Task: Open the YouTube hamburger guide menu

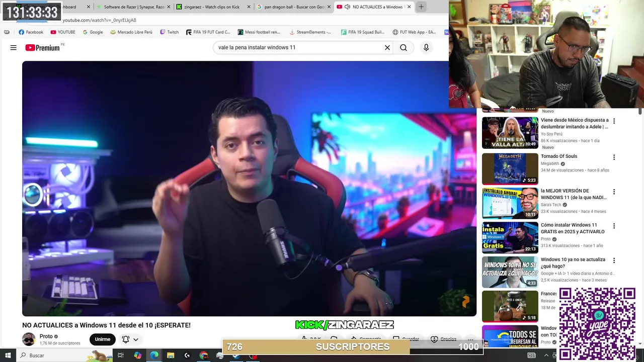Action: (x=14, y=48)
